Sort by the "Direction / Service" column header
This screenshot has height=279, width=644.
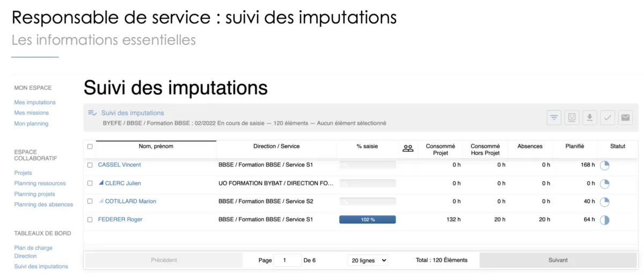point(276,146)
